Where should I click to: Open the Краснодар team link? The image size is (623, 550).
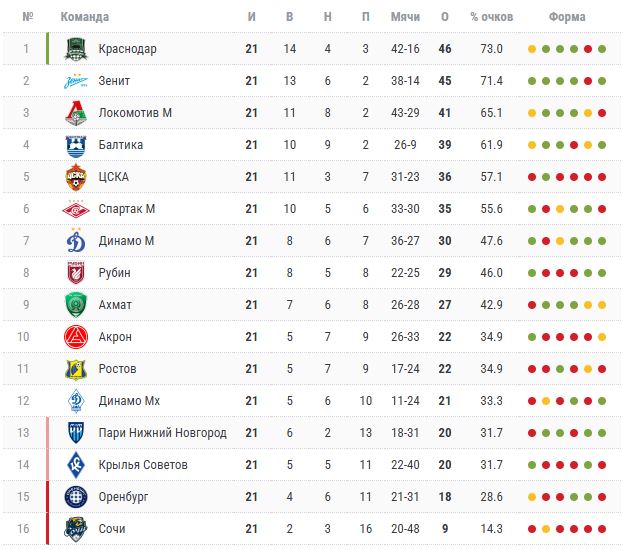point(127,49)
